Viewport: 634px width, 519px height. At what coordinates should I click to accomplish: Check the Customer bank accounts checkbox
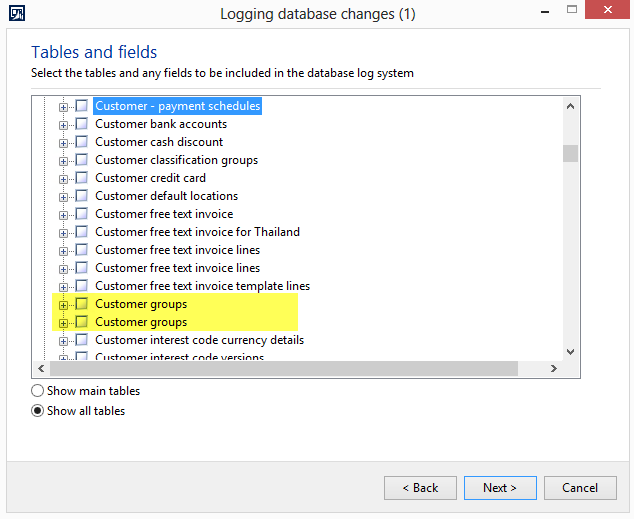pyautogui.click(x=82, y=124)
